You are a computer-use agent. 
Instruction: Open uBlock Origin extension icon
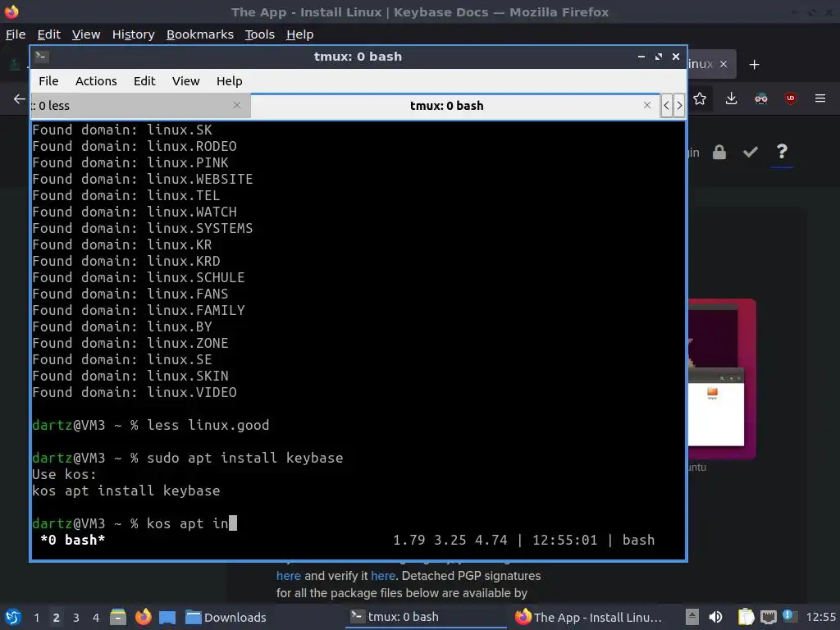[x=790, y=98]
